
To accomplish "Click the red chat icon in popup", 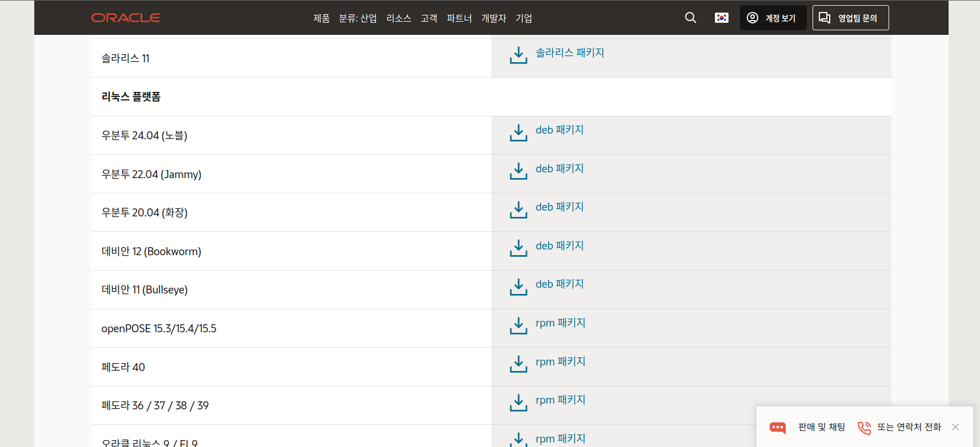I will coord(778,427).
